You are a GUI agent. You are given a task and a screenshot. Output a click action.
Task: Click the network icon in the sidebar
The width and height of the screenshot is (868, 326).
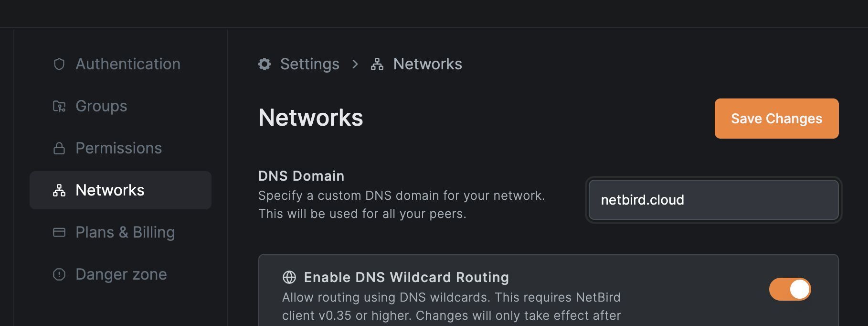[x=59, y=190]
